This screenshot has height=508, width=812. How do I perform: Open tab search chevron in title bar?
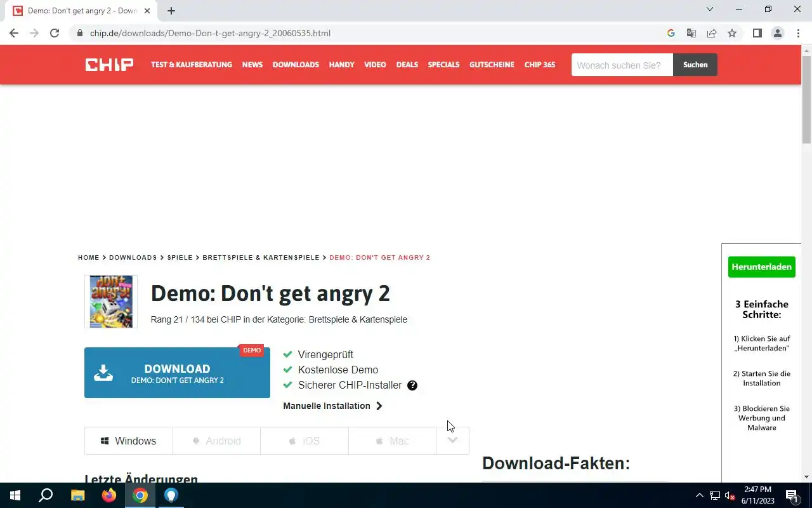click(710, 10)
